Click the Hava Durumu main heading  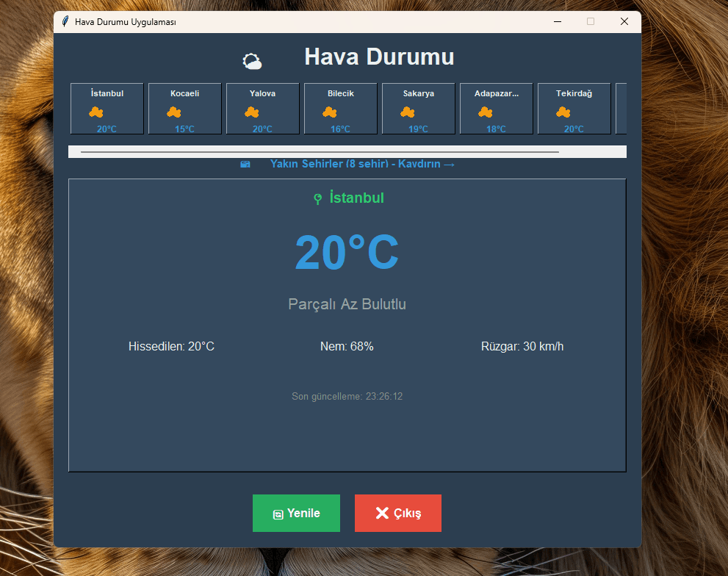pyautogui.click(x=379, y=57)
